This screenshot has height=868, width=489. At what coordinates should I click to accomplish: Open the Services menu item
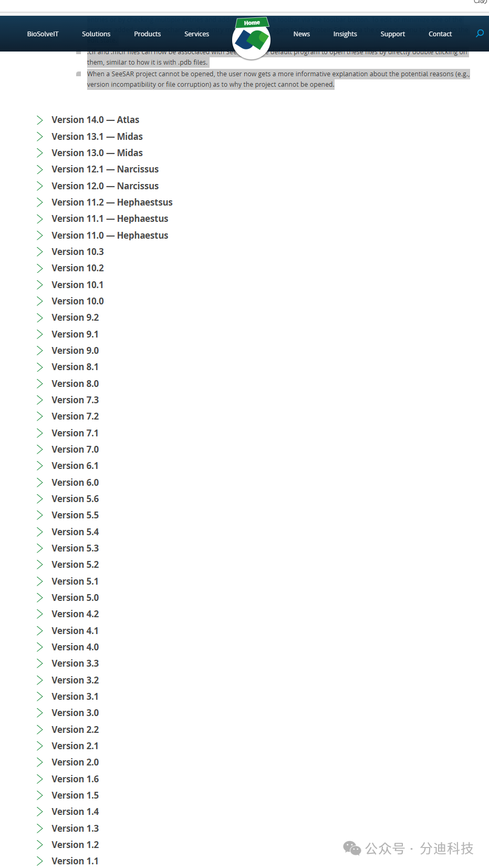tap(196, 34)
